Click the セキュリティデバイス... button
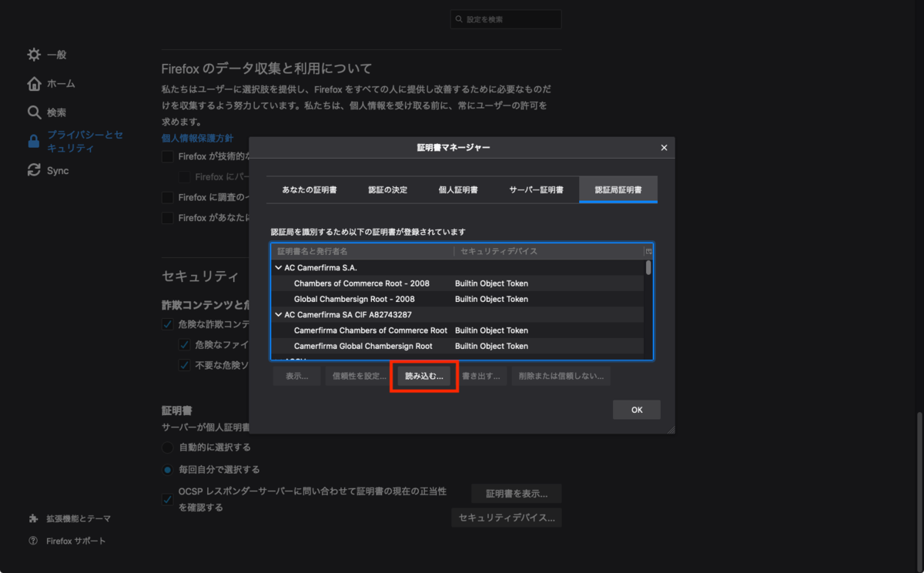 (507, 518)
